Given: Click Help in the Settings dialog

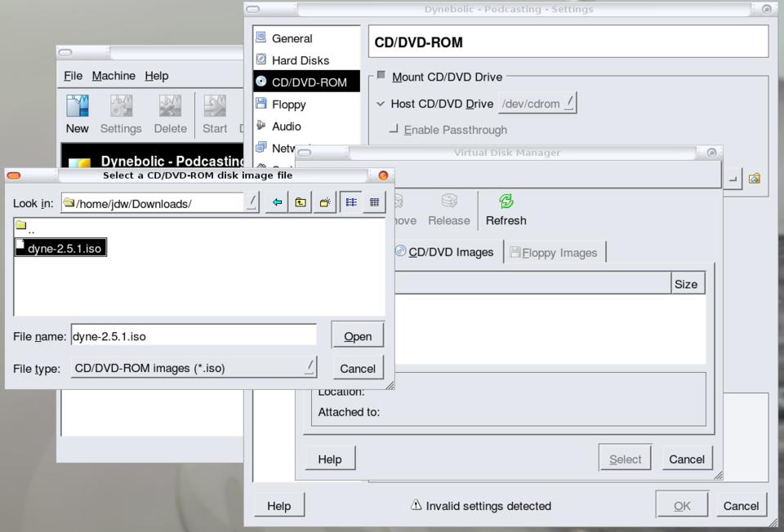Looking at the screenshot, I should 279,506.
